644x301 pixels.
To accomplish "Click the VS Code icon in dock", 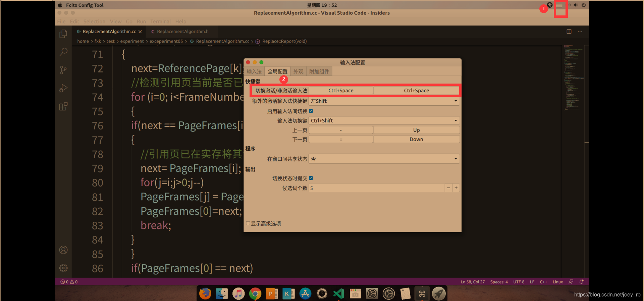I will 338,294.
